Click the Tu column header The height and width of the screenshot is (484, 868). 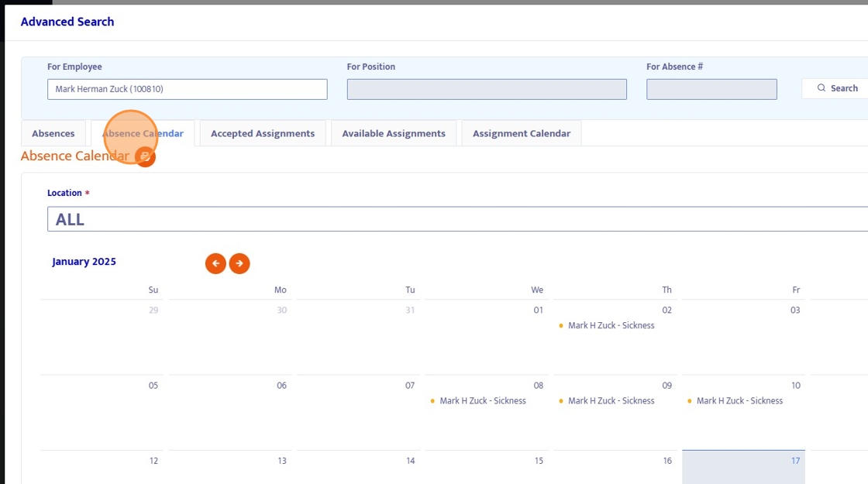click(410, 290)
